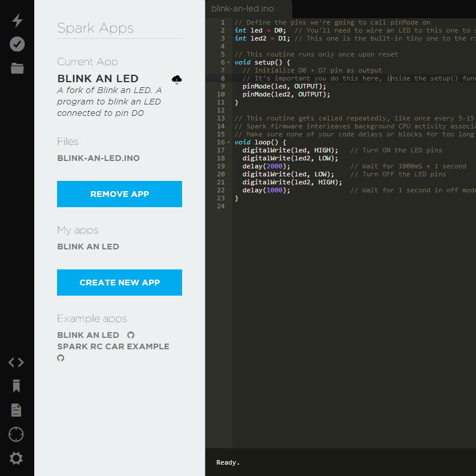Open Blink an LED under Example apps
Image resolution: width=476 pixels, height=476 pixels.
click(88, 335)
